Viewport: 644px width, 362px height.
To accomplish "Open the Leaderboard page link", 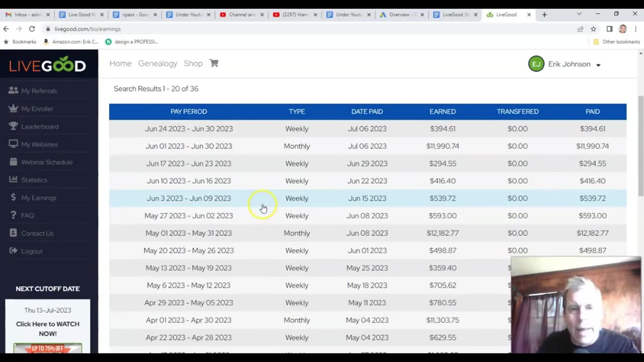I will pyautogui.click(x=40, y=127).
